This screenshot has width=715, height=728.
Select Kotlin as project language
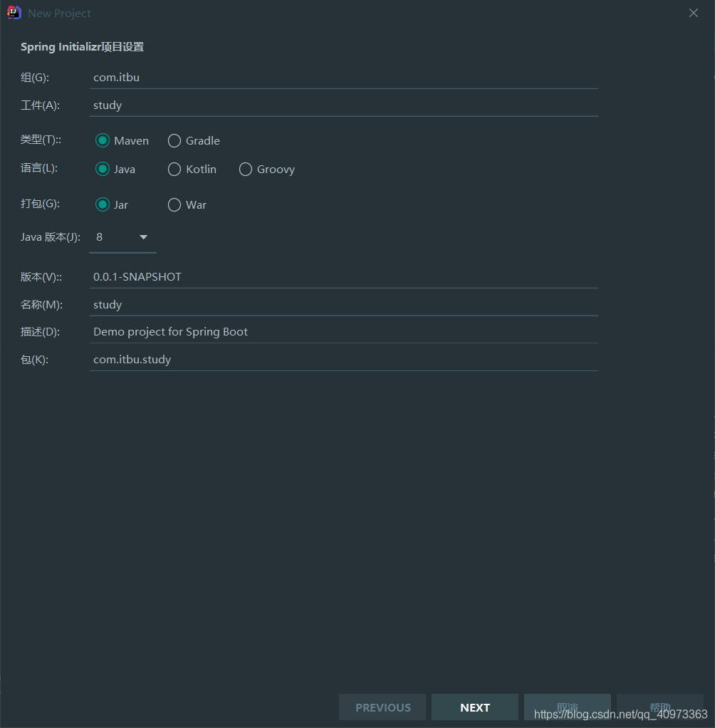(174, 169)
